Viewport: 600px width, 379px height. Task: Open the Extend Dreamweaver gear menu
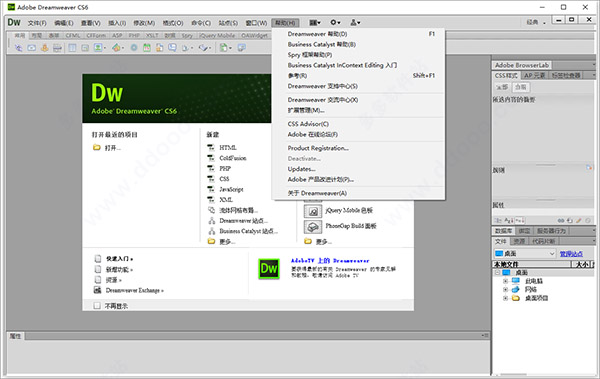click(335, 23)
